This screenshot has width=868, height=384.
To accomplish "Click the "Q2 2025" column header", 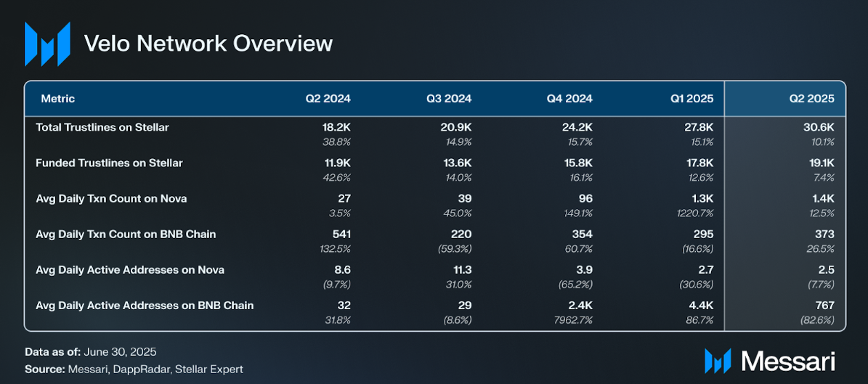I will tap(811, 99).
